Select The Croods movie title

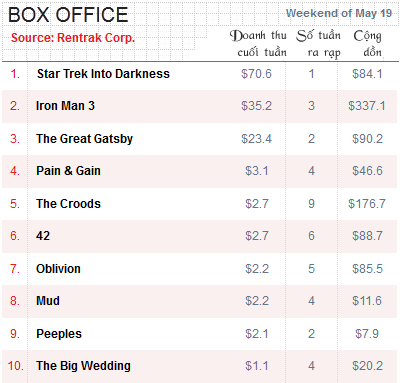(x=68, y=204)
